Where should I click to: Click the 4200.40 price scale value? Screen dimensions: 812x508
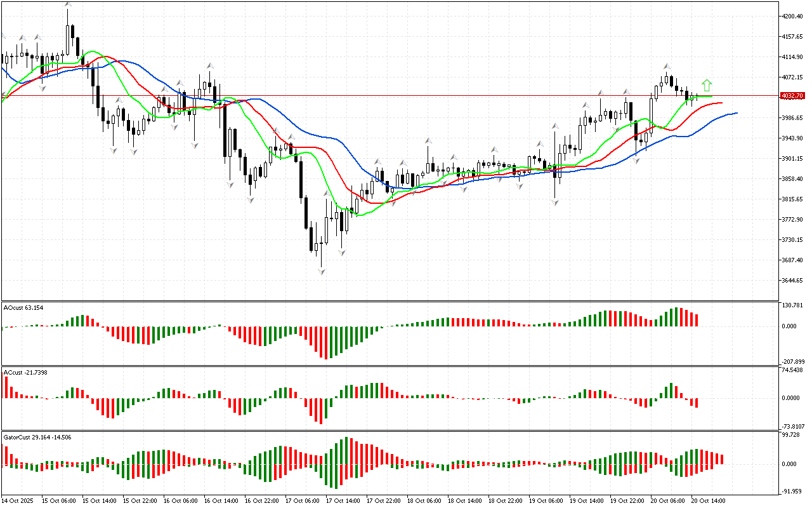tap(793, 17)
